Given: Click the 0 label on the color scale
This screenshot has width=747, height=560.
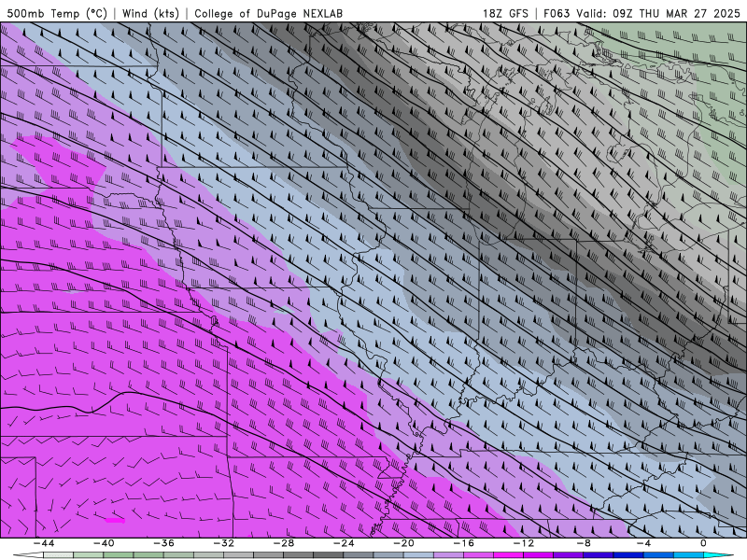Looking at the screenshot, I should tap(704, 543).
